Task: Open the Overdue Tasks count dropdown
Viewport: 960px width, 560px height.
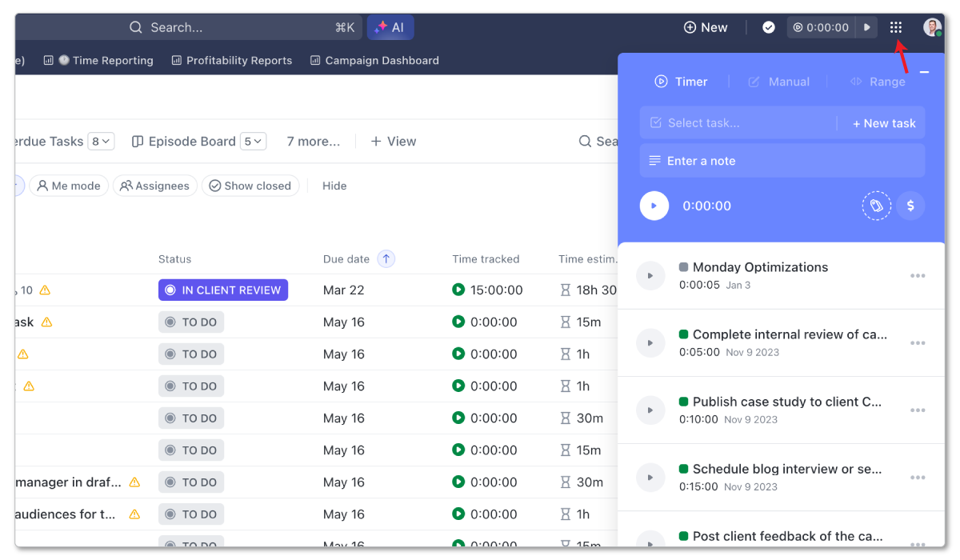Action: [x=100, y=141]
